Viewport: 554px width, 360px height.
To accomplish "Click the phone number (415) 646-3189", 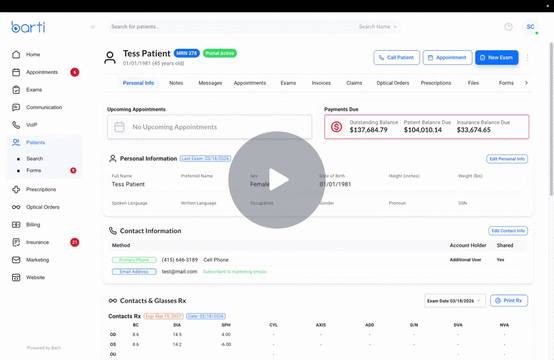I will 179,260.
